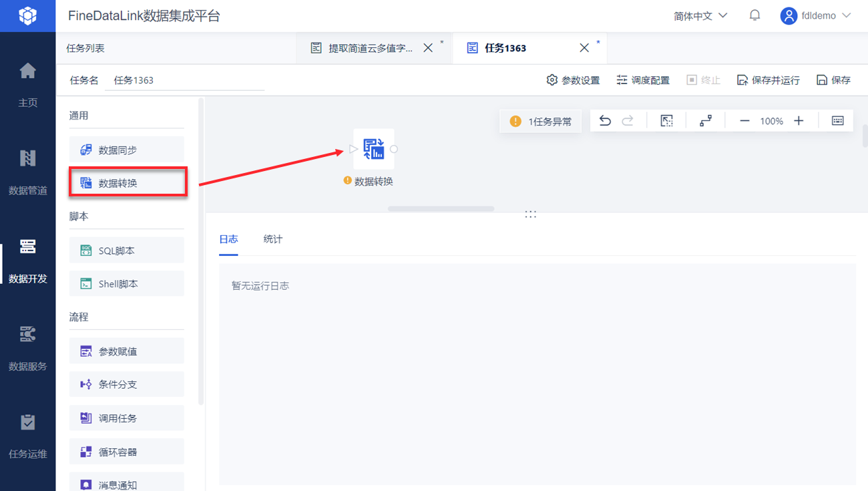This screenshot has width=868, height=491.
Task: Open the 简体中文 language dropdown
Action: pyautogui.click(x=700, y=15)
